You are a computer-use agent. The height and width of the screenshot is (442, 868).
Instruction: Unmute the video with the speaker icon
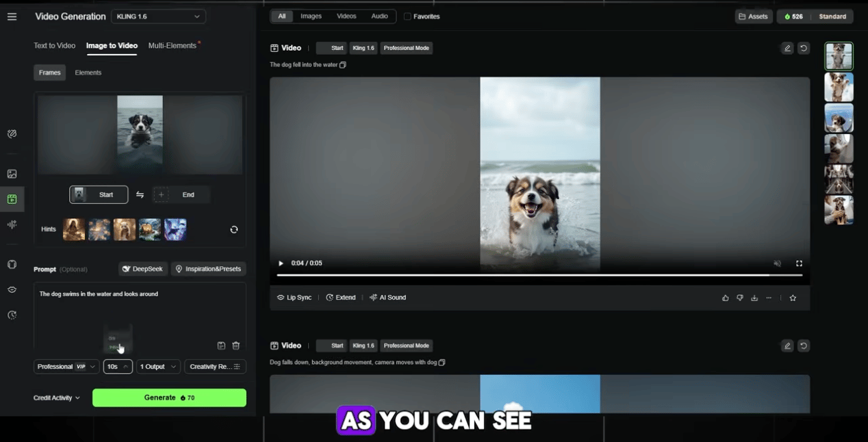tap(777, 263)
